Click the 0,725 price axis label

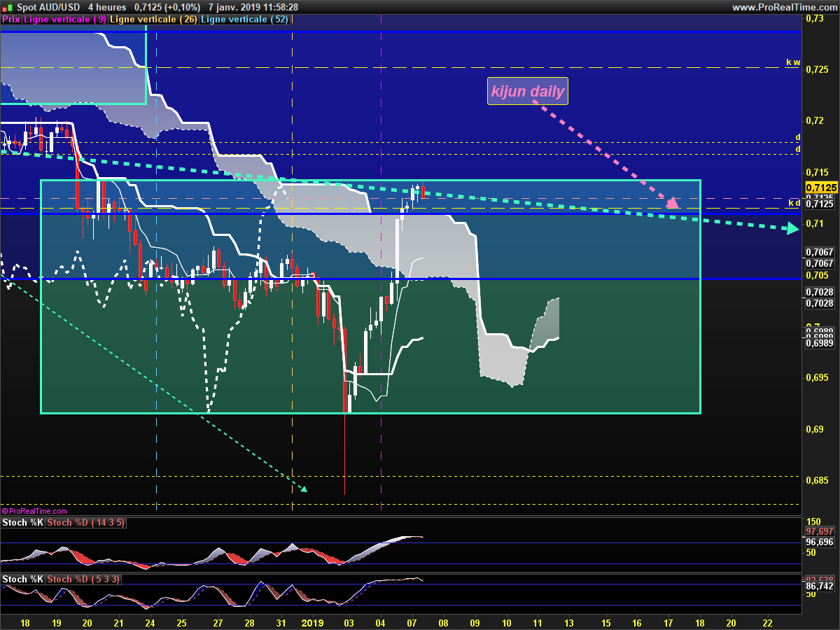pyautogui.click(x=817, y=69)
